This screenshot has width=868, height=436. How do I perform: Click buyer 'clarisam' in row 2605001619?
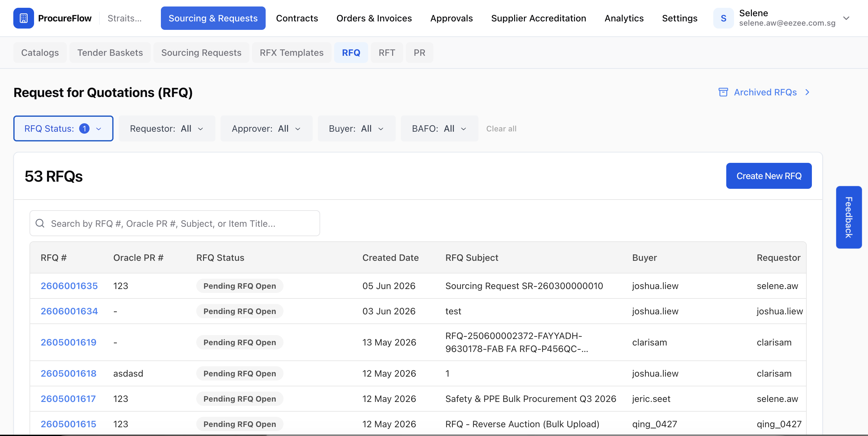(649, 342)
